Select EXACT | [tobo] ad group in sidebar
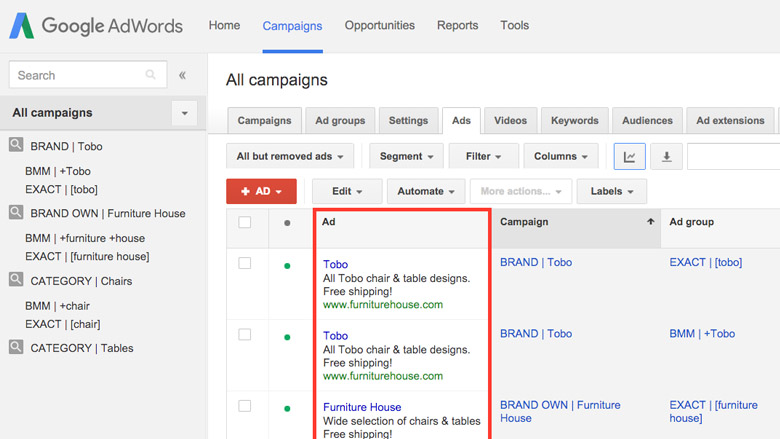The image size is (780, 439). [x=61, y=189]
